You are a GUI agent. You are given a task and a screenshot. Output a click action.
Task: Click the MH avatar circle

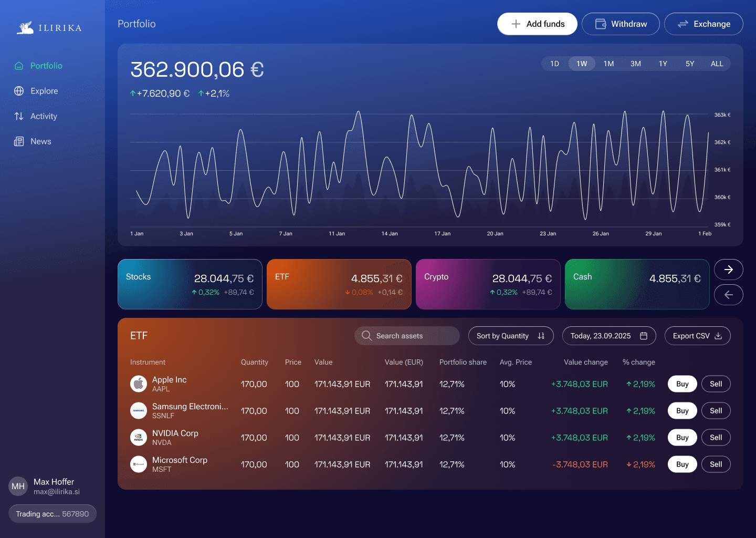[18, 487]
